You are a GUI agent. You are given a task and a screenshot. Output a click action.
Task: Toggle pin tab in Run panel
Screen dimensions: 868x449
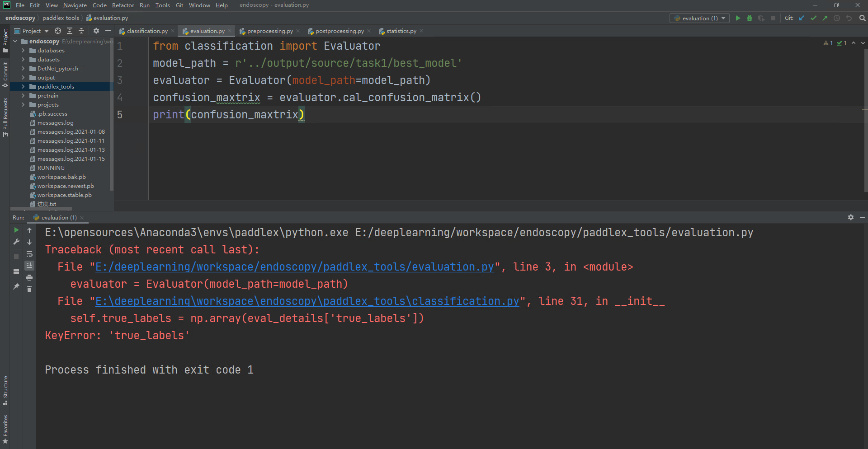tap(16, 286)
